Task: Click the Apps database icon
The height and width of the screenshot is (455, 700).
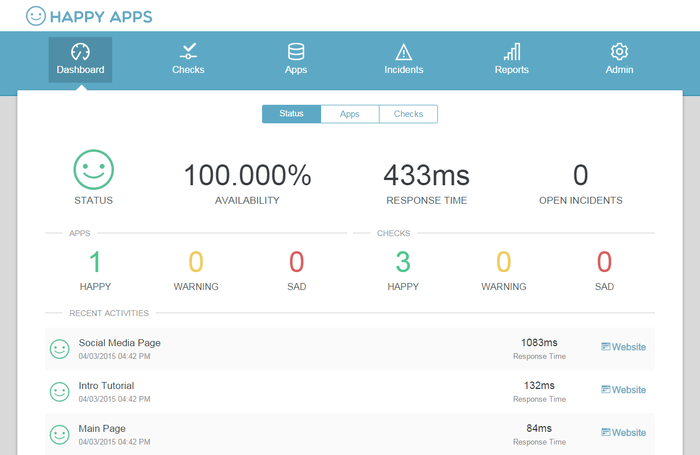Action: click(296, 52)
